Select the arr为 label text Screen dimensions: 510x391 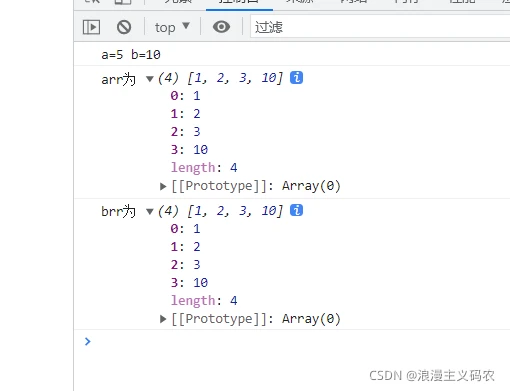[x=118, y=79]
